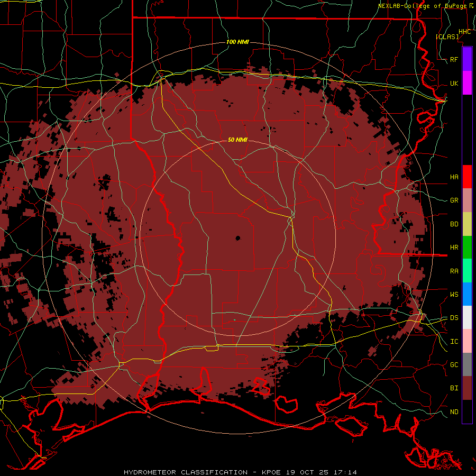The height and width of the screenshot is (476, 476).
Task: Click the RF legend label
Action: point(454,59)
